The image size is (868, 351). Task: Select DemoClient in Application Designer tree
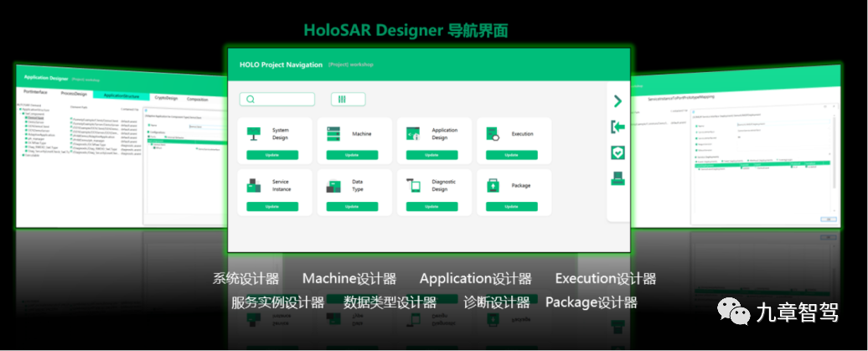point(36,118)
